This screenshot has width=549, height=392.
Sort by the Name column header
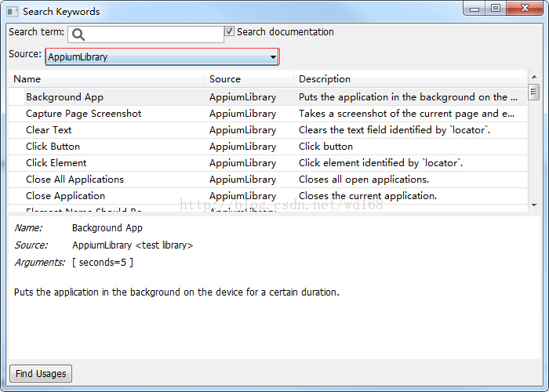pyautogui.click(x=106, y=78)
